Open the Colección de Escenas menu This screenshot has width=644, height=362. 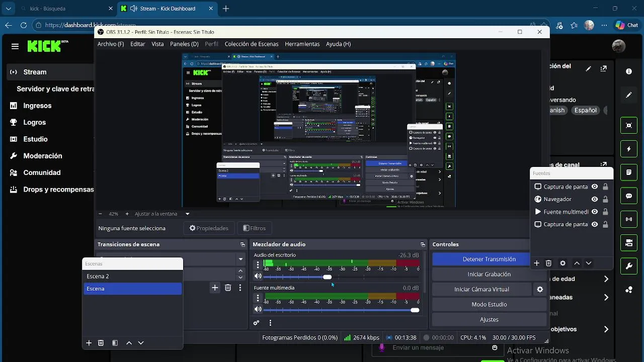click(252, 44)
